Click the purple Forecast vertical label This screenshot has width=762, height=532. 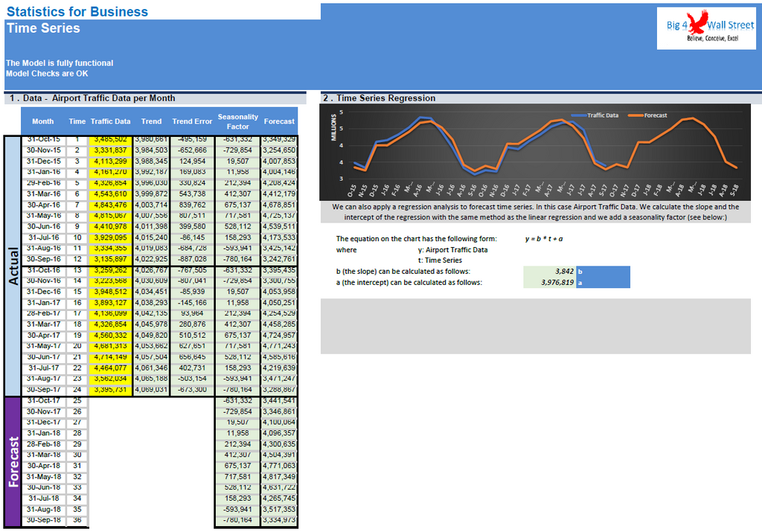[x=13, y=461]
